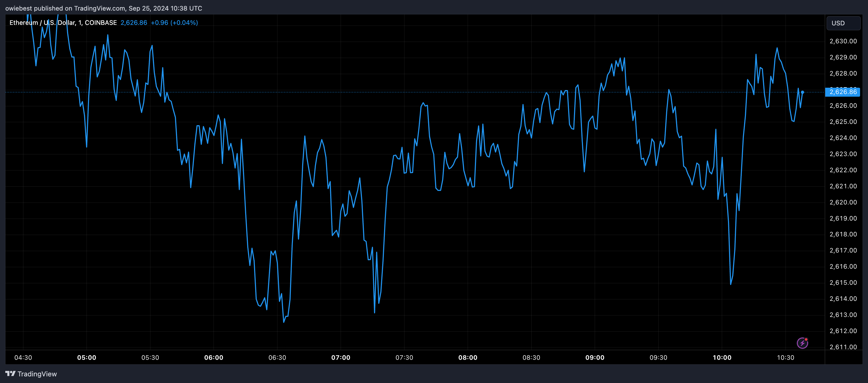Viewport: 868px width, 383px height.
Task: Click the 2,615.00 price axis label
Action: pos(843,283)
